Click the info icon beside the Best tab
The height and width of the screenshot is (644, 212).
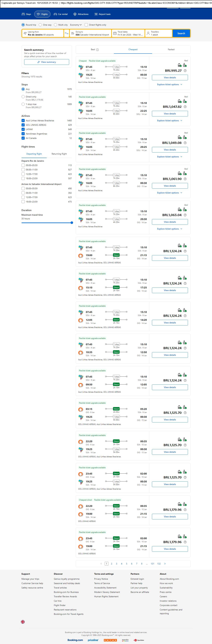coord(97,50)
